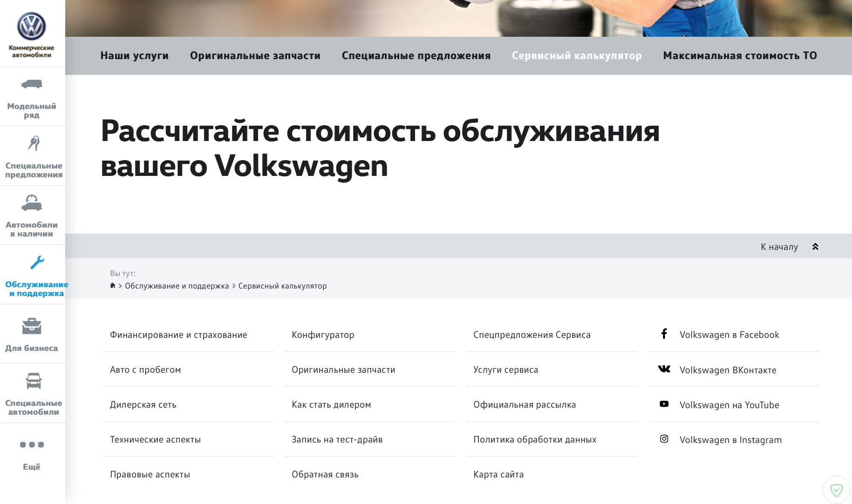The width and height of the screenshot is (852, 504).
Task: Click the home icon in breadcrumbs
Action: pyautogui.click(x=113, y=285)
